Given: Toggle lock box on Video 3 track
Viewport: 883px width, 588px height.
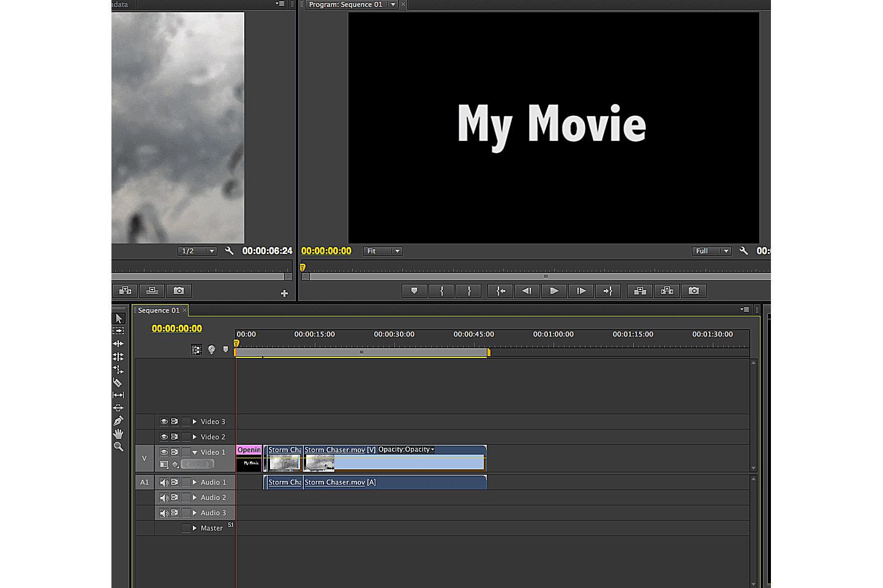Looking at the screenshot, I should tap(186, 422).
